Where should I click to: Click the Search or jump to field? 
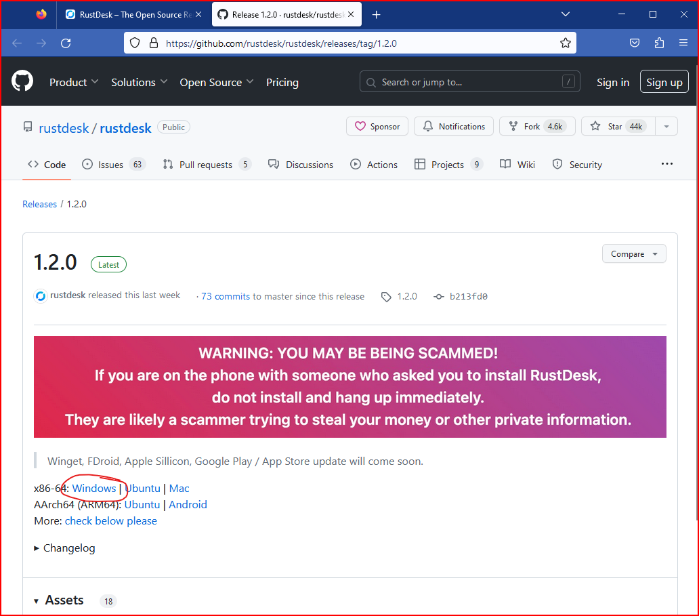[470, 81]
